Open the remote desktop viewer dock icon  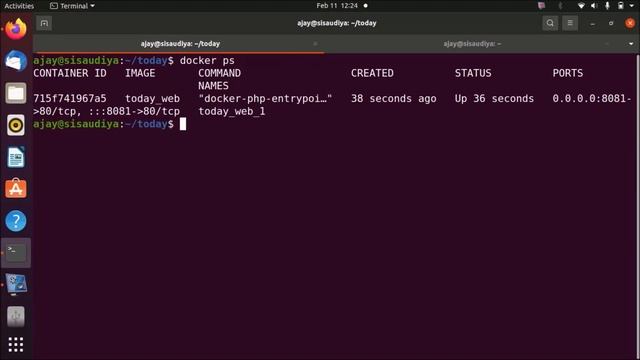click(16, 284)
